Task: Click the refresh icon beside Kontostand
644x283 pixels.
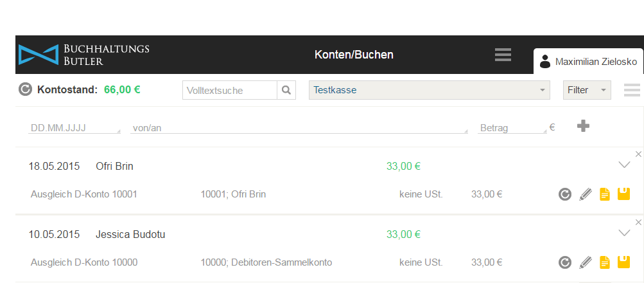Action: click(25, 89)
